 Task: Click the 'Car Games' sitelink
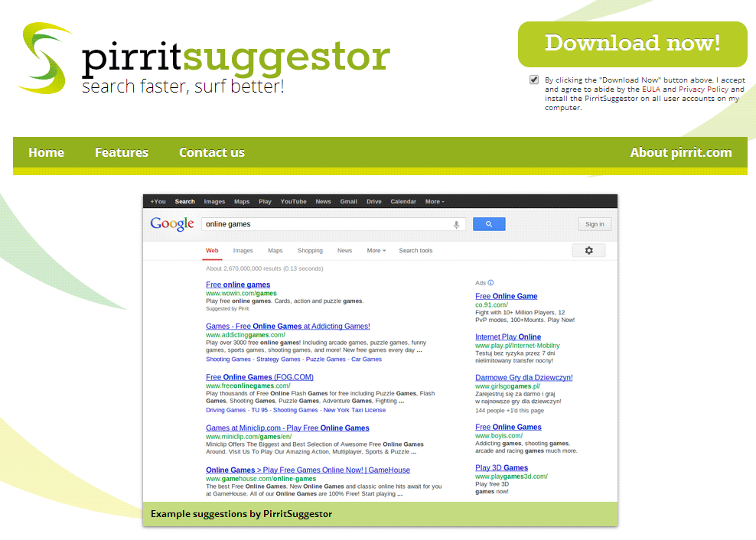coord(367,359)
